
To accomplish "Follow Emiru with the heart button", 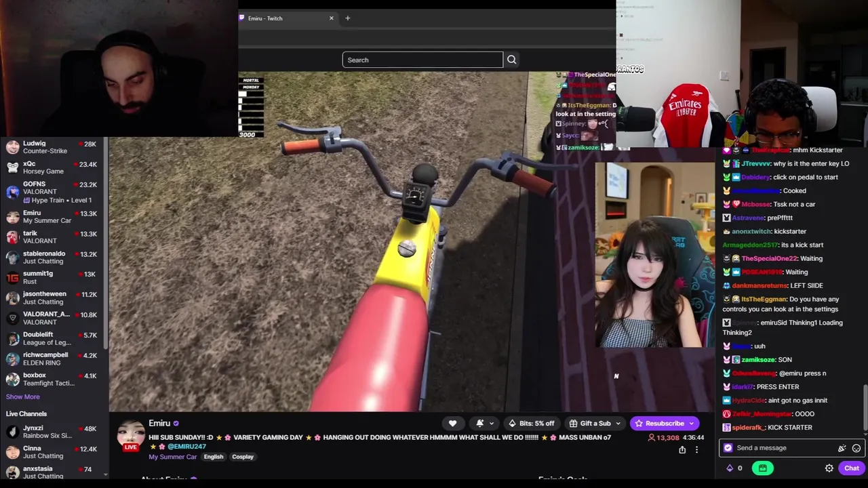I will (x=452, y=424).
